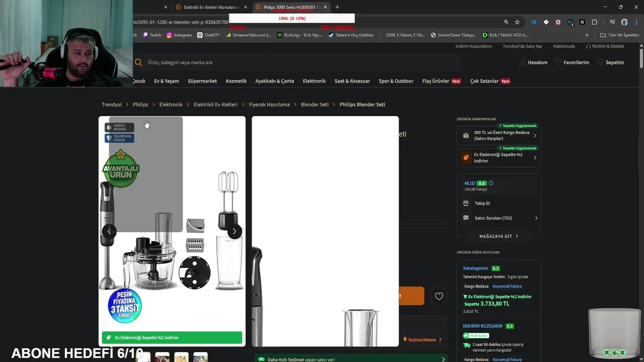Click Yiyecek Hazırlama breadcrumb link
This screenshot has width=644, height=362.
click(x=269, y=105)
